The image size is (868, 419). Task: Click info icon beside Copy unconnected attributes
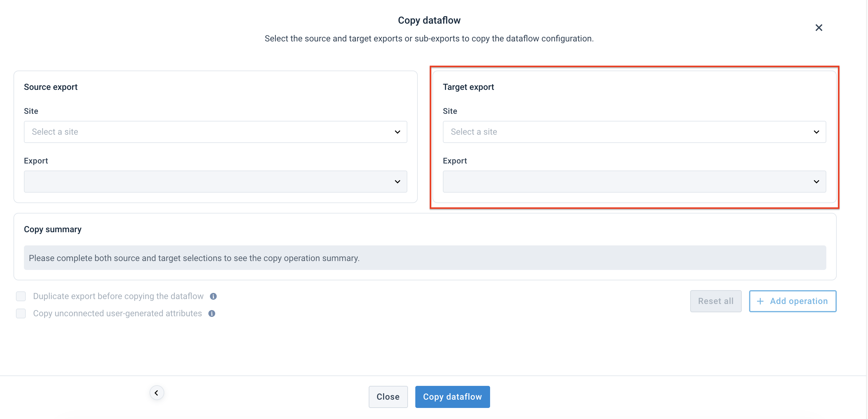[x=212, y=313]
